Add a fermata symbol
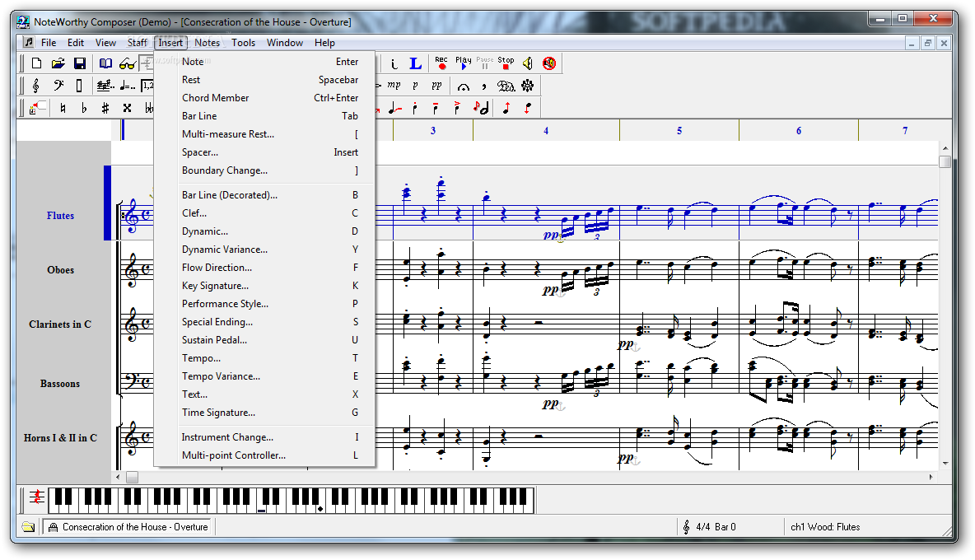 [x=464, y=86]
